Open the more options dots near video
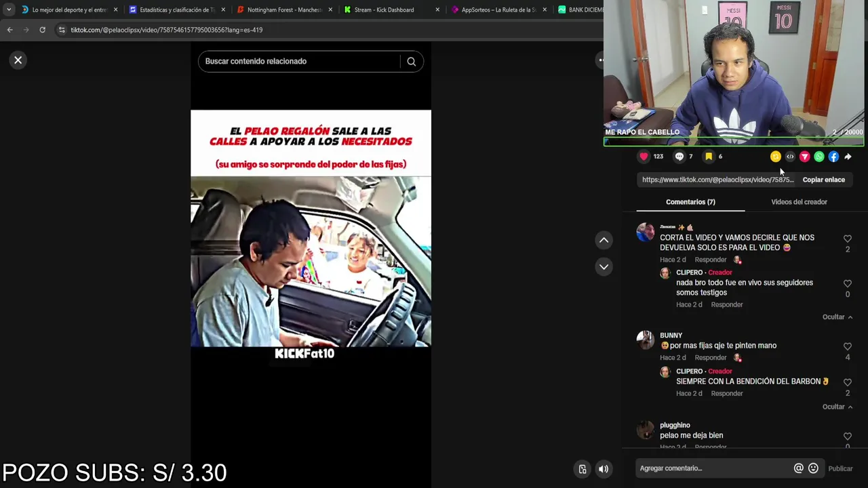 [600, 60]
